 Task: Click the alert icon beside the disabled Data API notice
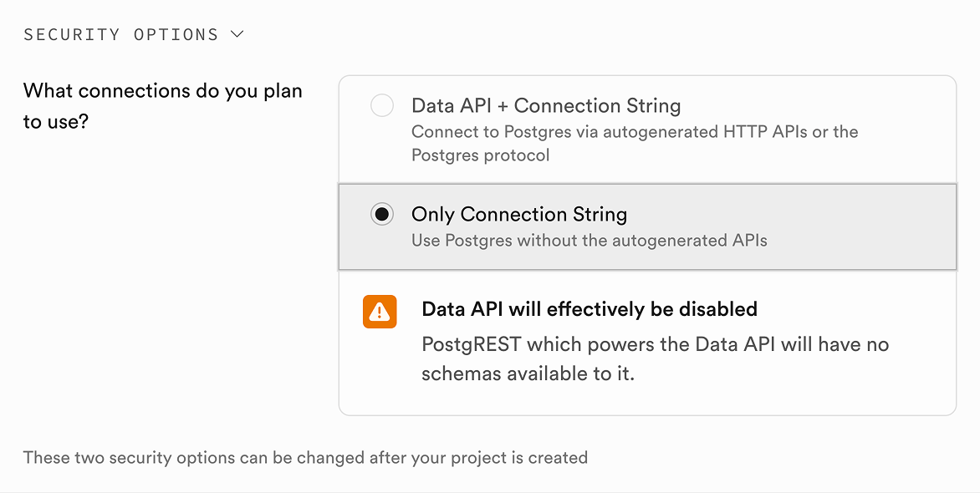[x=380, y=311]
